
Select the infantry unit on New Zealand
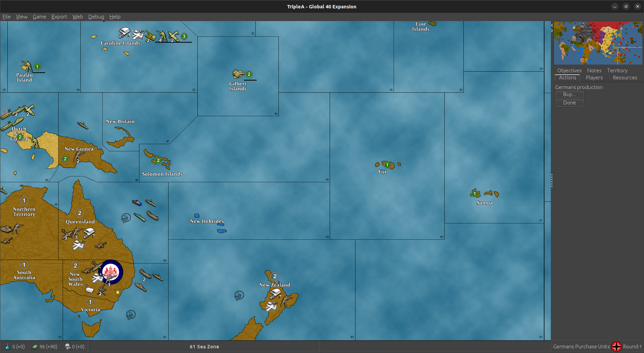point(286,301)
